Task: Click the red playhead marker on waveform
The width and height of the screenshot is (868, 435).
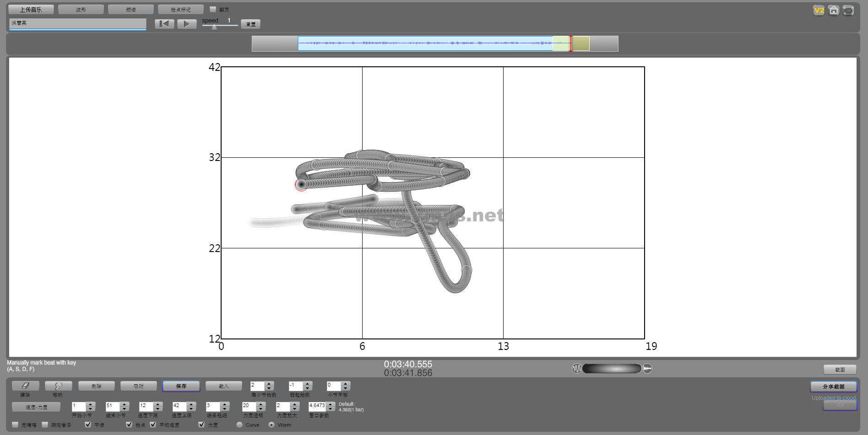Action: click(570, 43)
